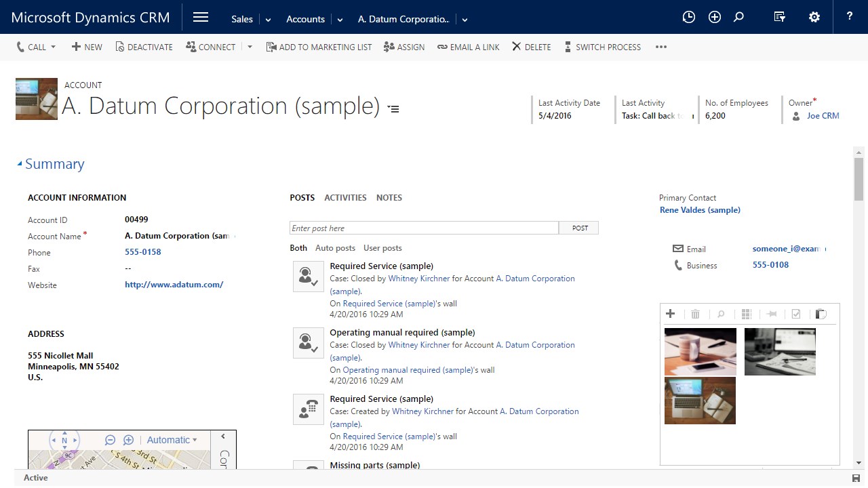The image size is (868, 488).
Task: Click the contact email address link
Action: point(789,249)
